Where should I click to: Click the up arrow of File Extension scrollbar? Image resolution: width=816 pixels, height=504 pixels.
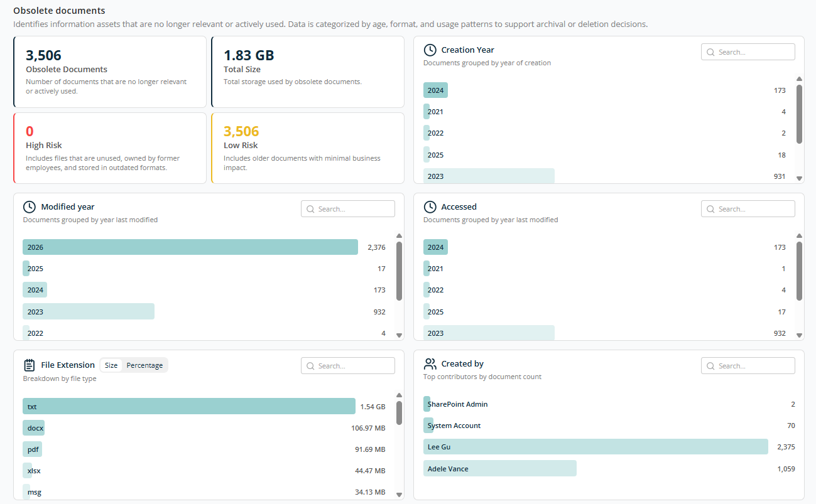399,395
